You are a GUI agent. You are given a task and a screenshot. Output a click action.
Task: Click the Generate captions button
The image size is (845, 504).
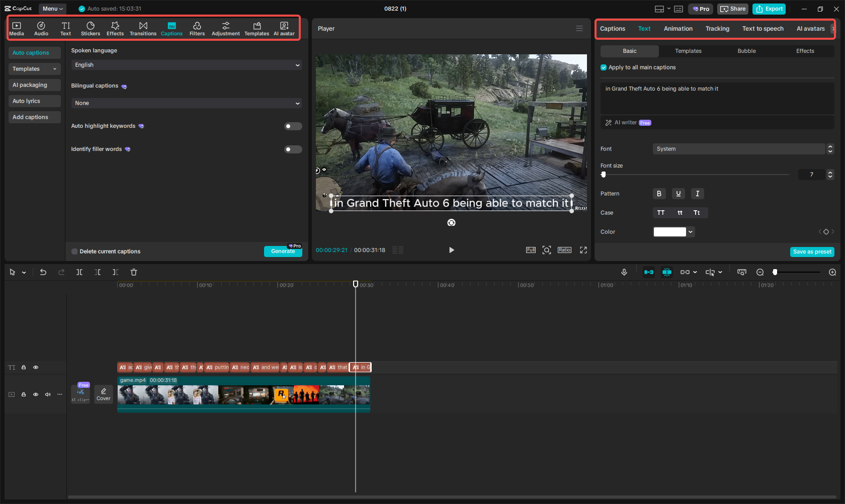coord(283,251)
